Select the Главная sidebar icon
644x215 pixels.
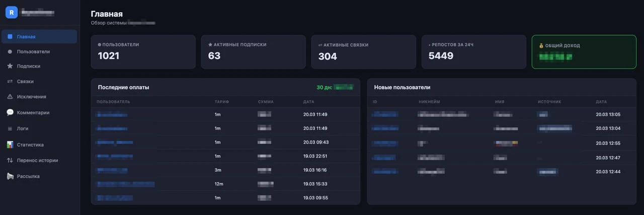(x=10, y=37)
